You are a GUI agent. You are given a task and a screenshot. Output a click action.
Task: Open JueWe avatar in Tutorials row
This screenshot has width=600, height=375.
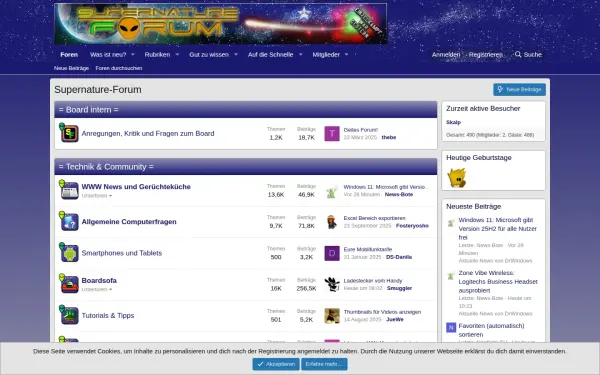pos(332,316)
